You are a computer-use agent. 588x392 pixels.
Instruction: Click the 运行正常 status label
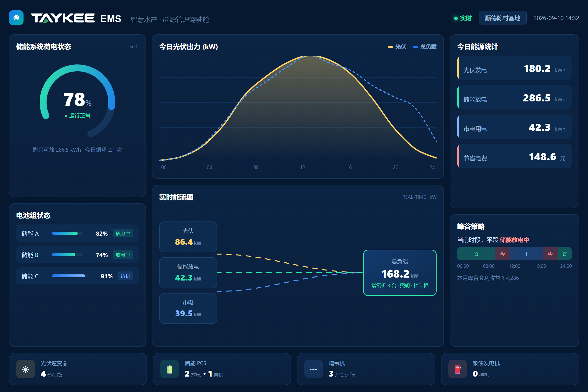(77, 115)
